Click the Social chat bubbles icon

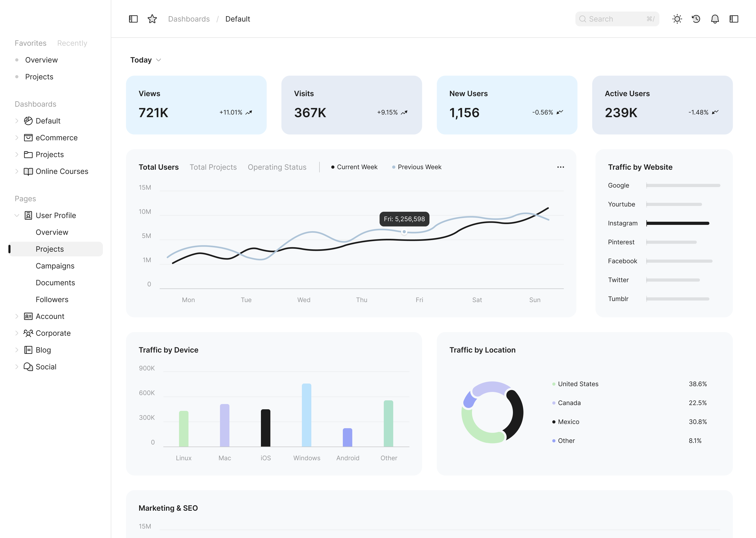[x=28, y=367]
